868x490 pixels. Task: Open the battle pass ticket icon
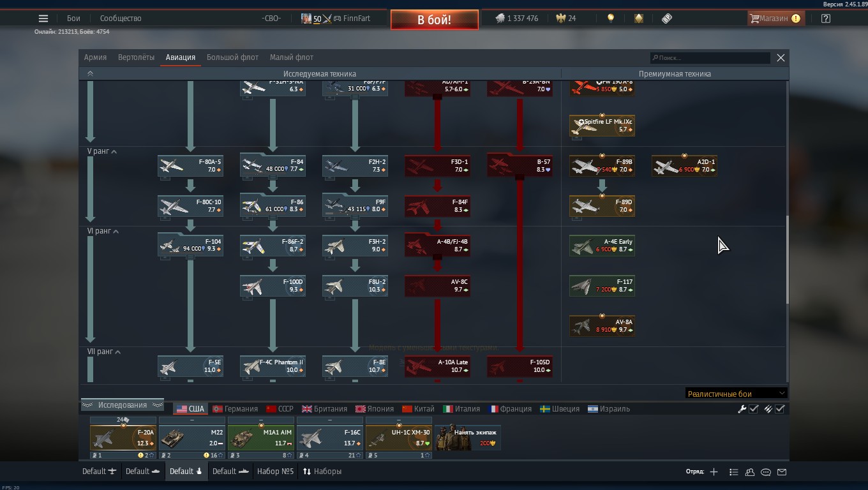coord(667,19)
